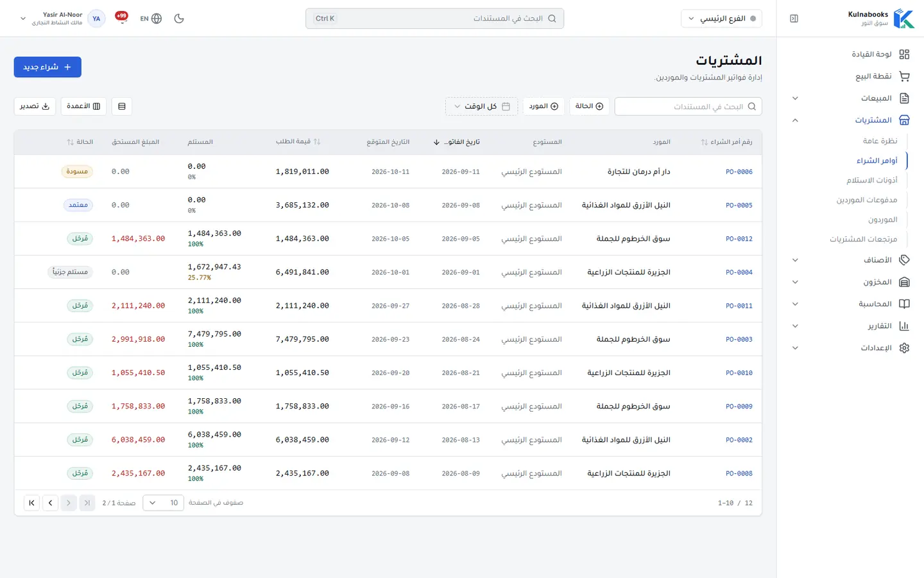Focus the top Ctrl K search bar
Screen dimensions: 924x578
(434, 19)
